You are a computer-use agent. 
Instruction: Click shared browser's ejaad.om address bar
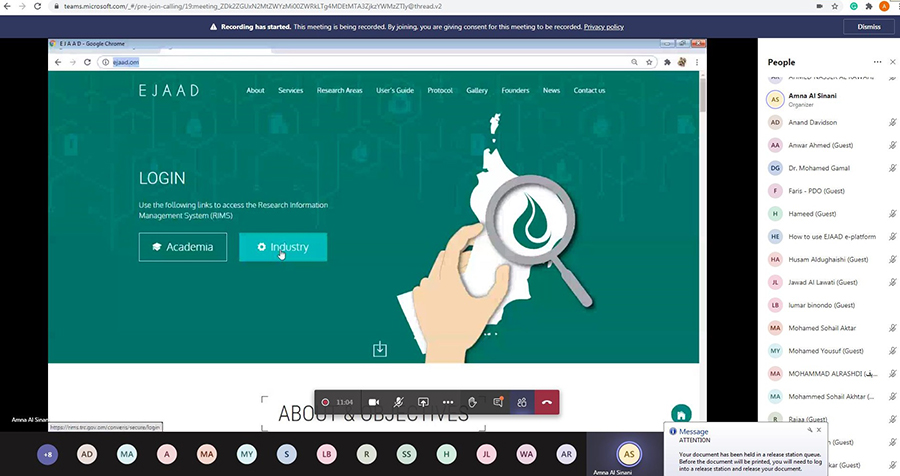tap(367, 62)
